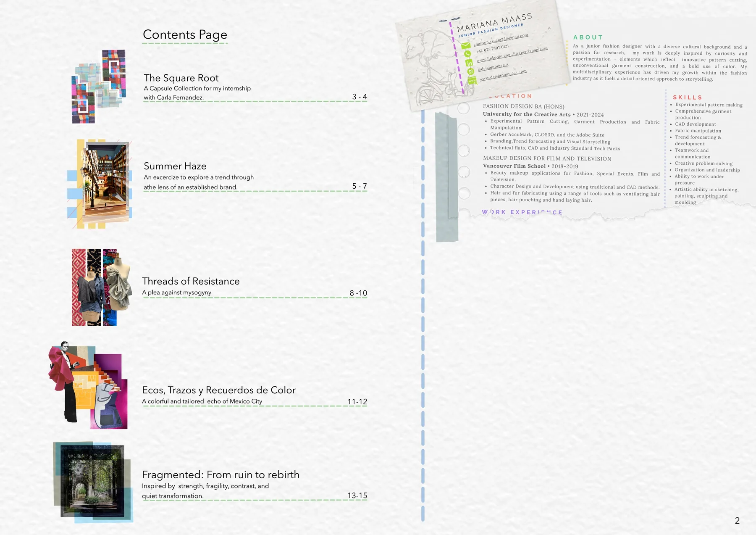Select the Fragmented ruin archway thumbnail
Screen dimensions: 756x535
tap(93, 482)
